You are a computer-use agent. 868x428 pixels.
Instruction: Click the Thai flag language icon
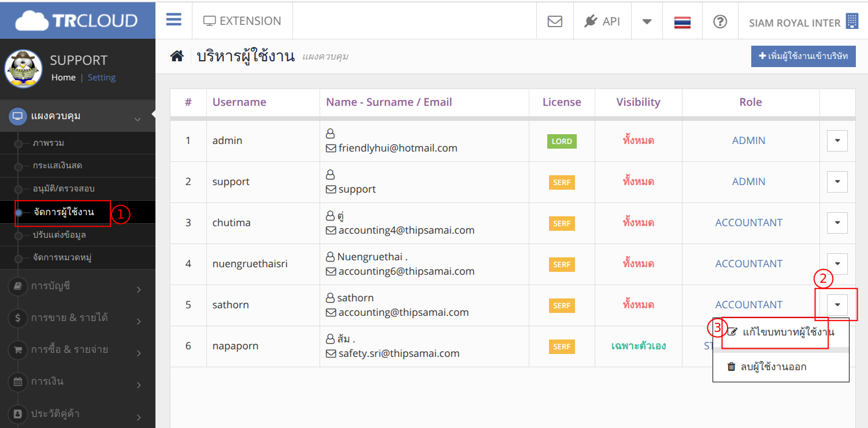point(682,22)
